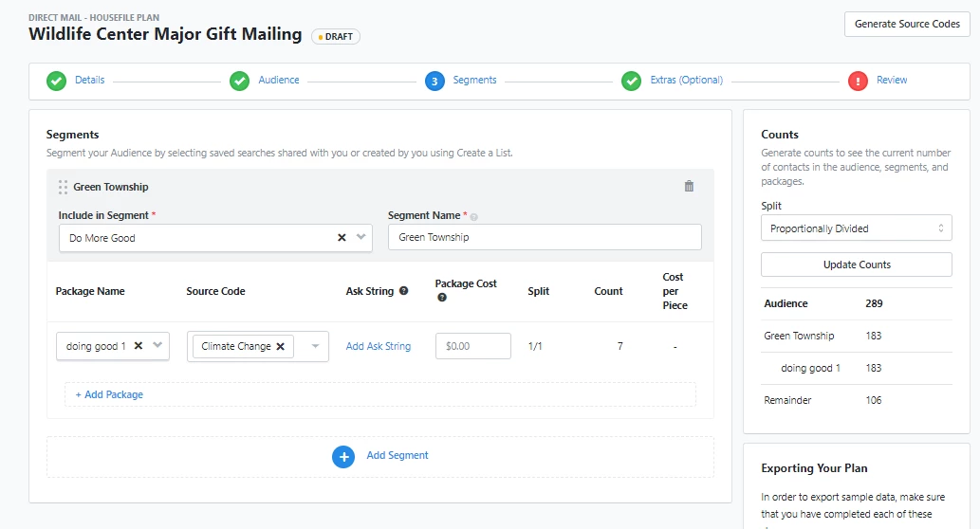The width and height of the screenshot is (980, 529).
Task: Go to the Details step
Action: 90,80
